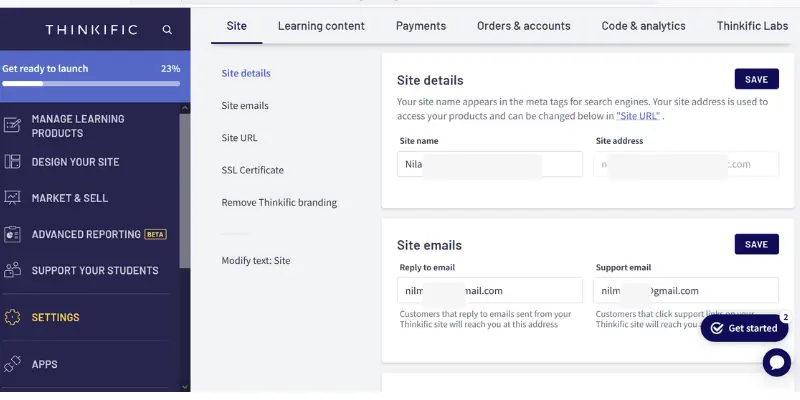Open the Market & Sell icon
This screenshot has width=800, height=400.
pos(12,198)
